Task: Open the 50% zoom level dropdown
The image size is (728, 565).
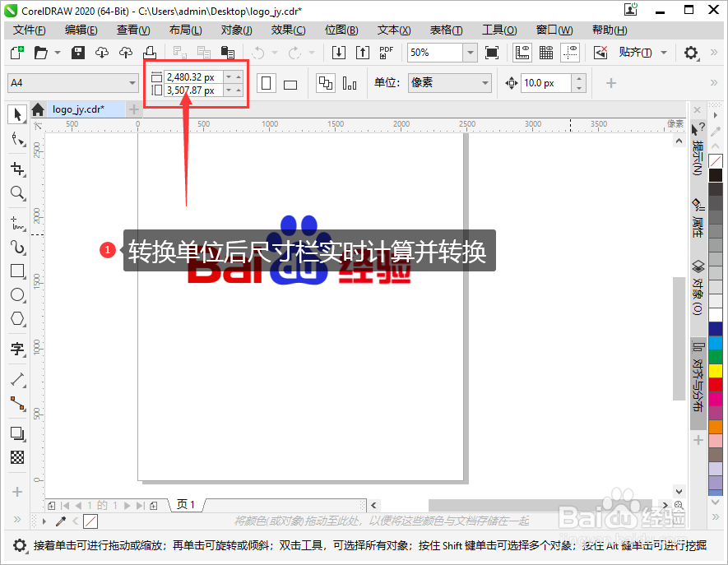Action: tap(470, 53)
